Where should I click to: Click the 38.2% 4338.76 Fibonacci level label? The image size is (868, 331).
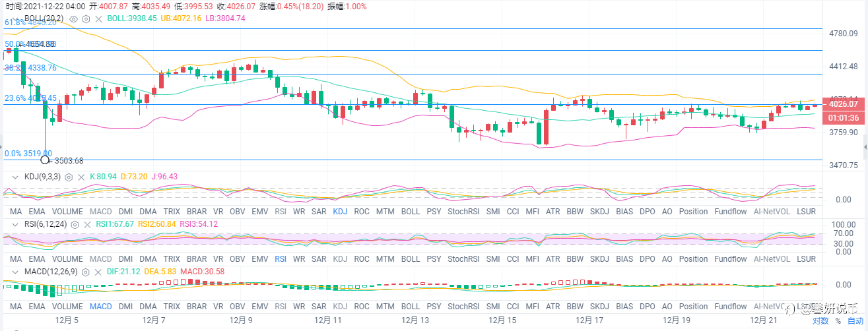coord(30,67)
